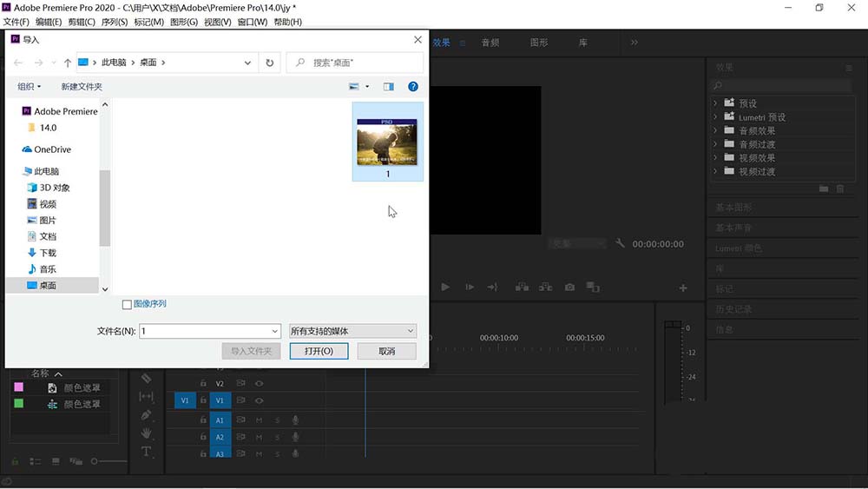This screenshot has width=868, height=489.
Task: Open the 序列(S) menu
Action: (114, 22)
